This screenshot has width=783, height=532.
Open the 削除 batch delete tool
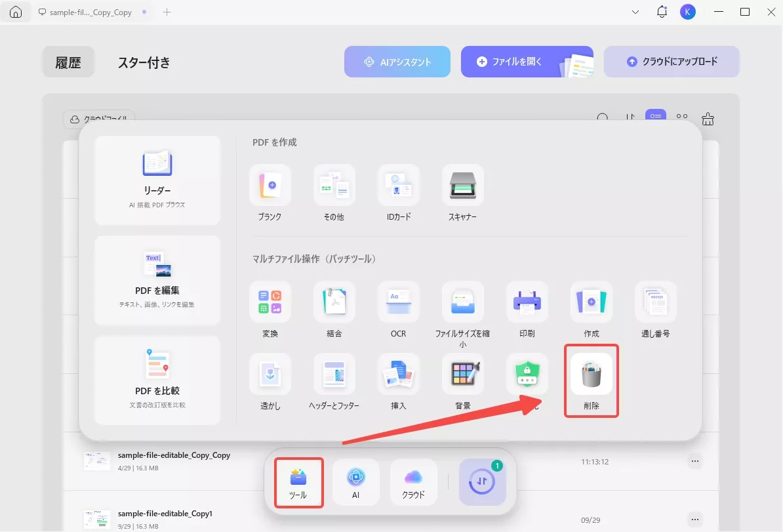click(592, 374)
